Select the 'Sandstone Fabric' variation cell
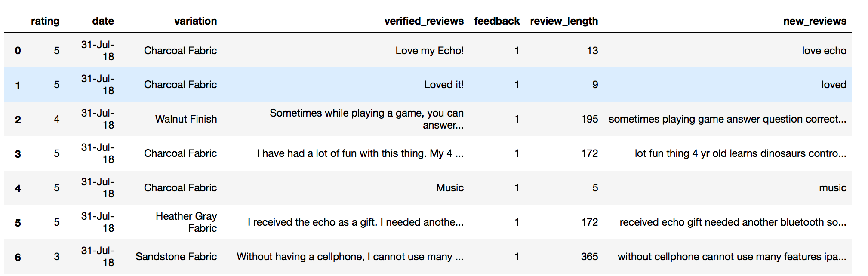 click(x=176, y=257)
